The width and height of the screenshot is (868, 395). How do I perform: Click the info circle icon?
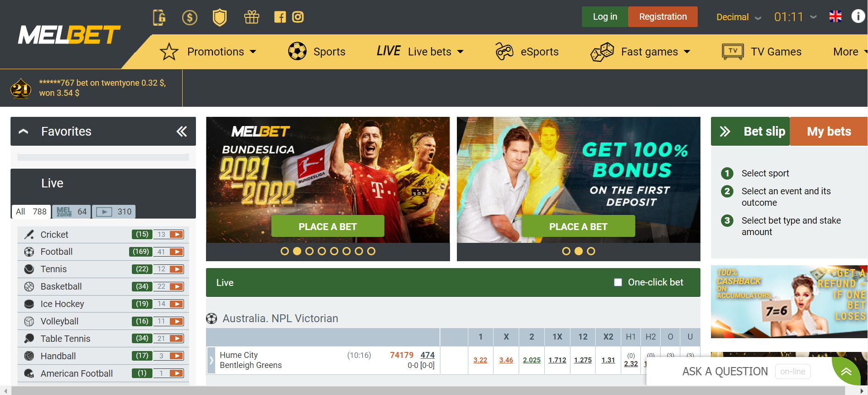point(858,16)
